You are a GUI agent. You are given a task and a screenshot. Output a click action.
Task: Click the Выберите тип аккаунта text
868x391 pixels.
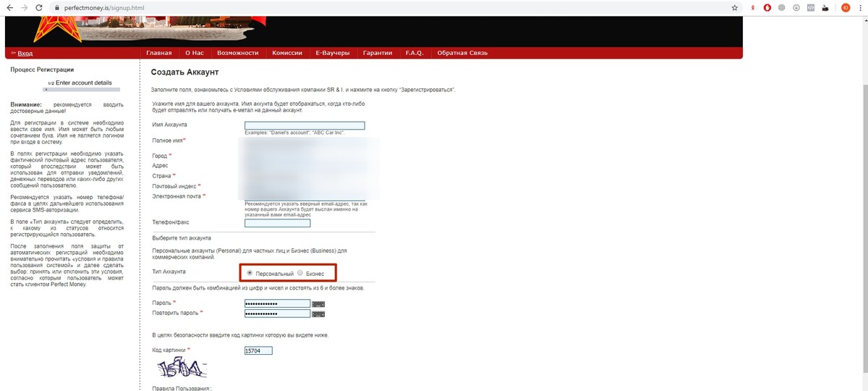click(x=182, y=238)
